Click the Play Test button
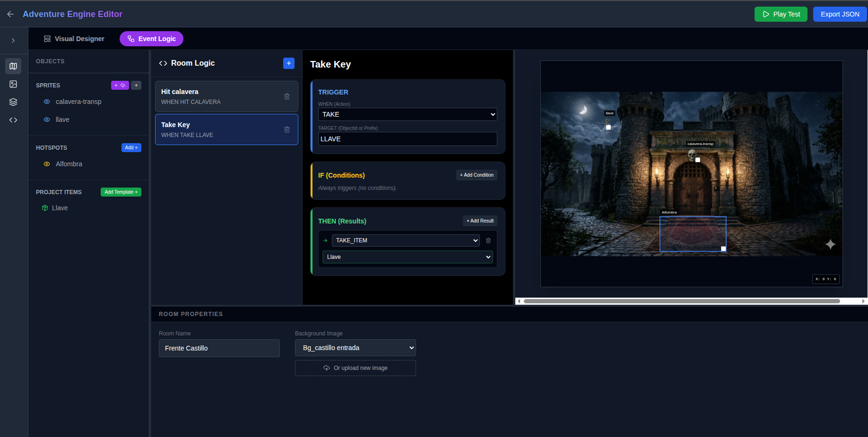868x437 pixels. click(781, 14)
